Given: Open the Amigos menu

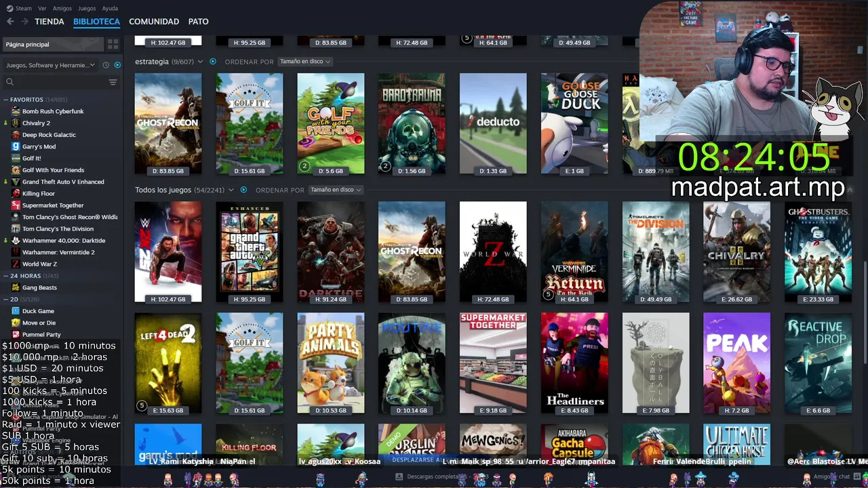Looking at the screenshot, I should (x=62, y=8).
